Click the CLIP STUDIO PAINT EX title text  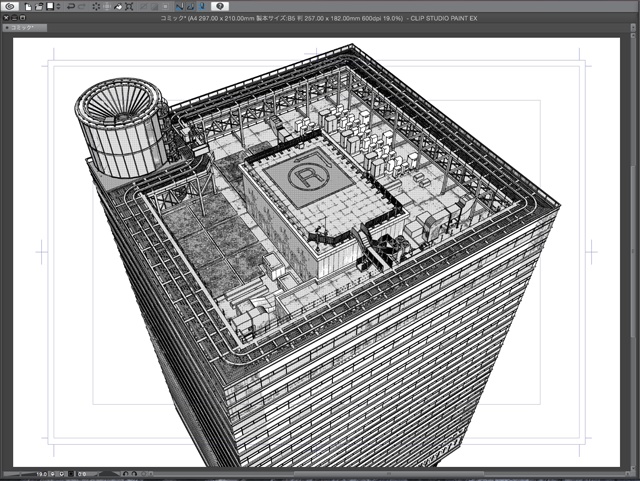pos(444,18)
